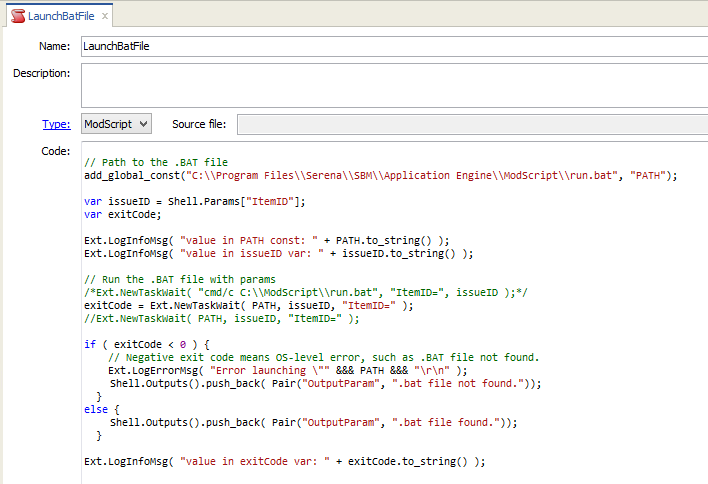708x484 pixels.
Task: Click the LaunchBatFile tab script icon
Action: point(17,15)
